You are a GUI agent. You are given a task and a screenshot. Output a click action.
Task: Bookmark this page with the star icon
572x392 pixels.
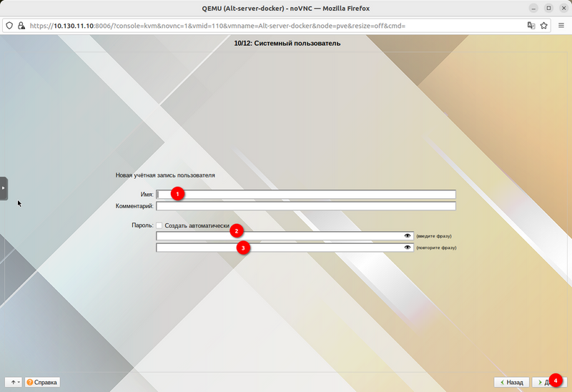point(544,25)
